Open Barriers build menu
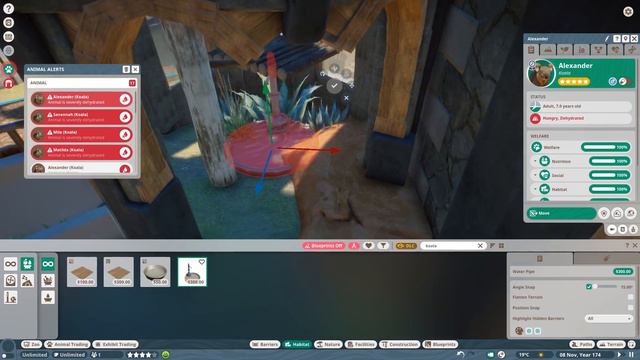Viewport: 640px width, 360px height. click(265, 344)
